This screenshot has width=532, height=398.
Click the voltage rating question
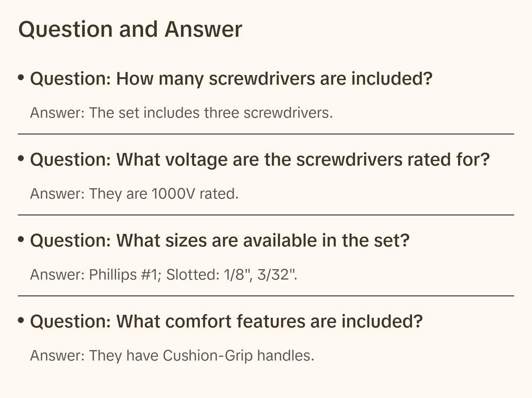[260, 160]
